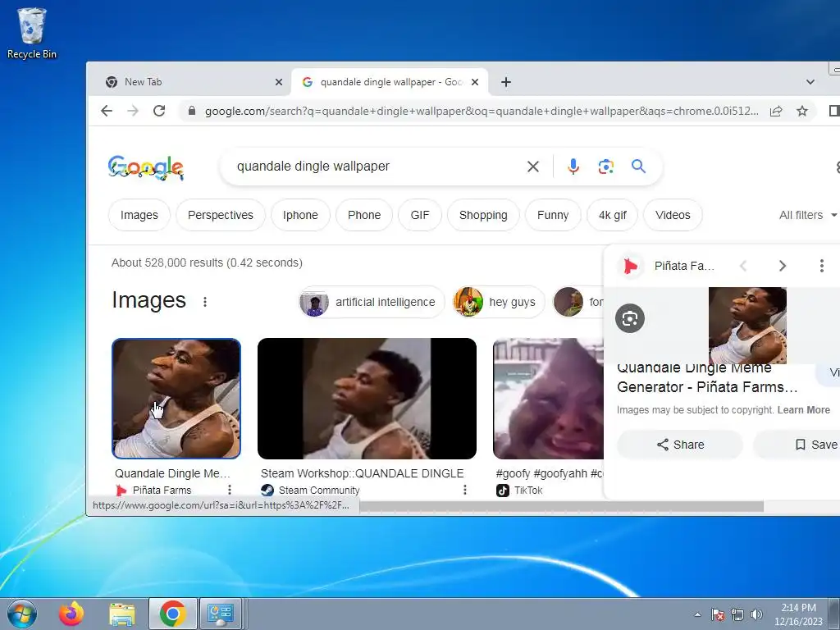
Task: Reload the current page
Action: click(159, 111)
